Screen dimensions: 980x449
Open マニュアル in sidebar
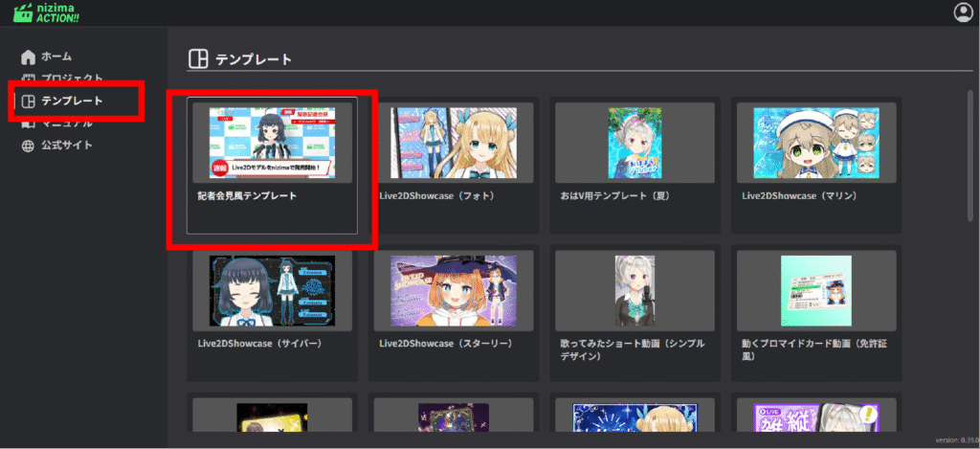point(67,123)
